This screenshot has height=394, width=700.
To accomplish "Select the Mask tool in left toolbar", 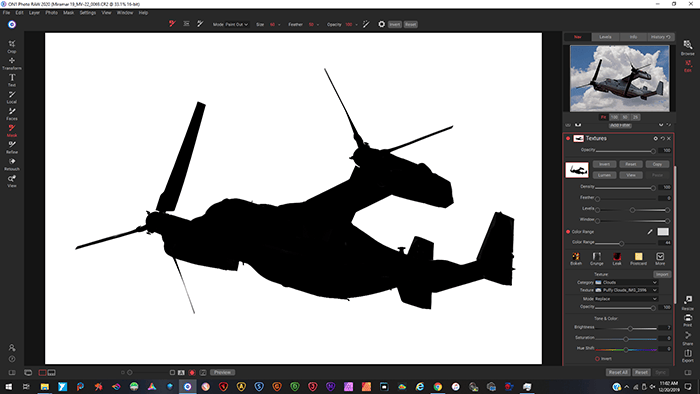I will pyautogui.click(x=12, y=130).
